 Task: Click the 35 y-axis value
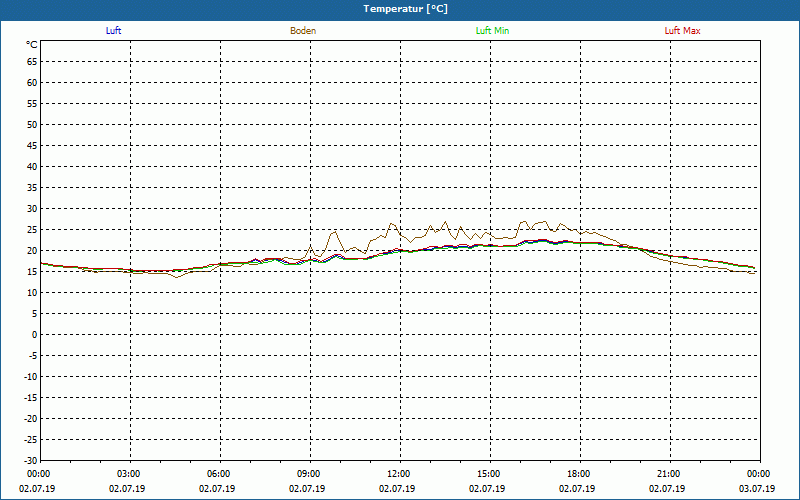[x=32, y=188]
